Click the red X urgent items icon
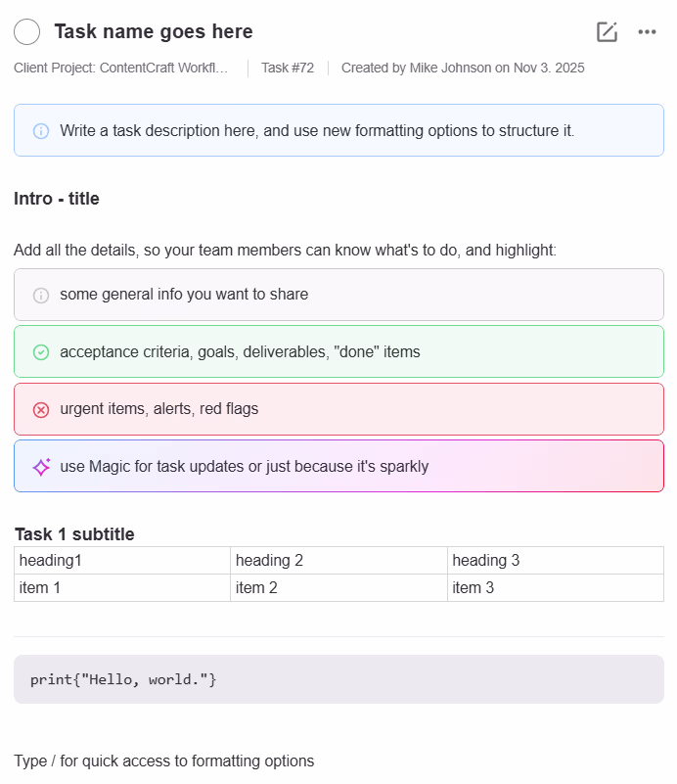Viewport: 677px width, 784px height. tap(40, 409)
